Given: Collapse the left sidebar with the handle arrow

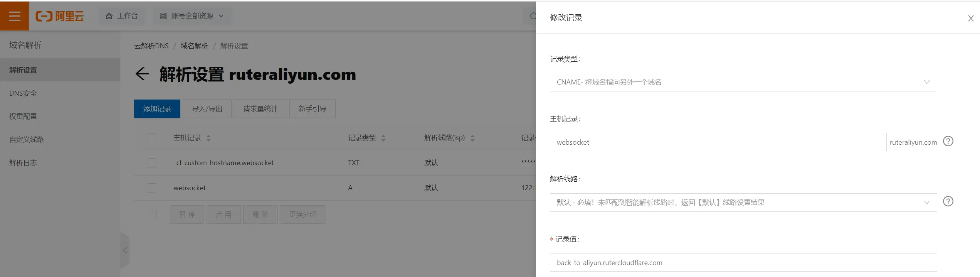Looking at the screenshot, I should click(x=125, y=250).
